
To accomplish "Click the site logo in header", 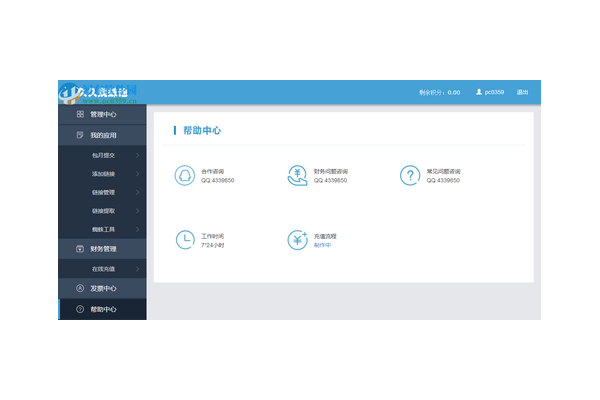I will coord(98,93).
